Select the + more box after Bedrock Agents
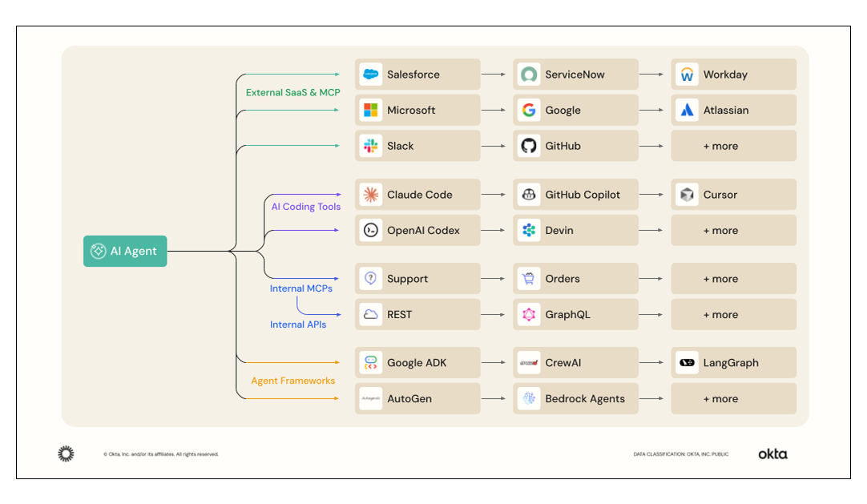 coord(734,398)
